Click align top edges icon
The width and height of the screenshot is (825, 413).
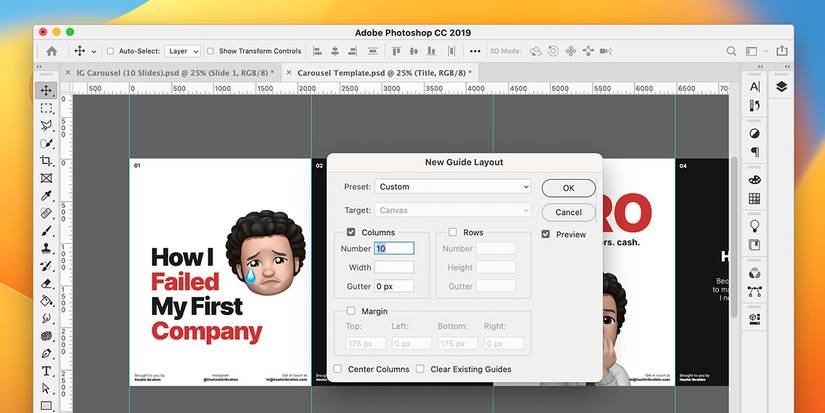click(396, 51)
